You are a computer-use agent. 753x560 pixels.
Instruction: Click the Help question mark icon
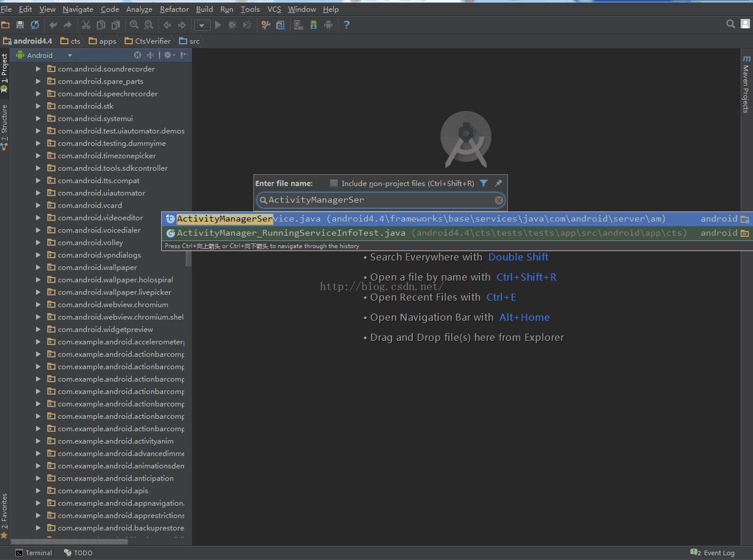(x=347, y=25)
